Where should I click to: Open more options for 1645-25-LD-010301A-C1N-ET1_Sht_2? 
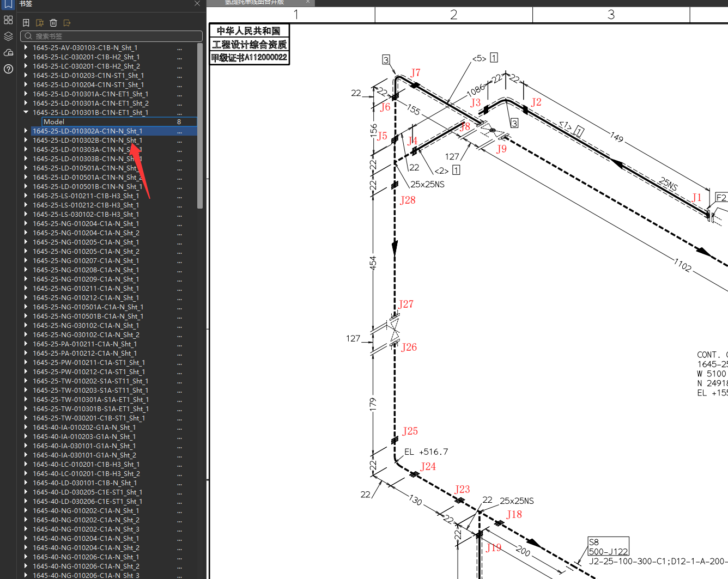(x=179, y=103)
